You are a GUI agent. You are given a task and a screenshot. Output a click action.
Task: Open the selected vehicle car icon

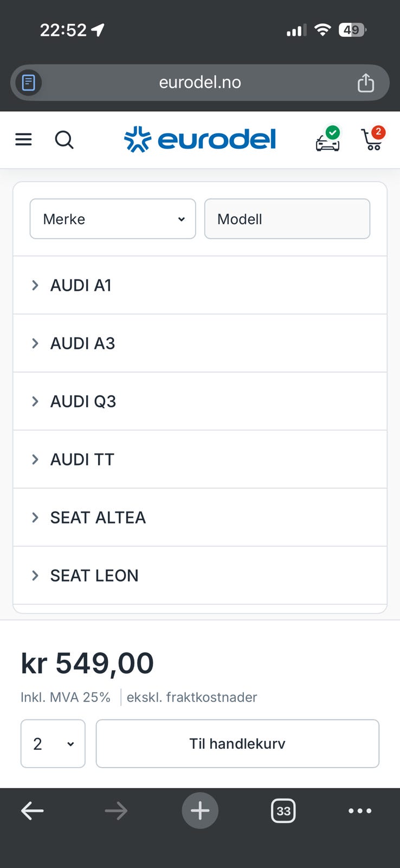tap(328, 140)
